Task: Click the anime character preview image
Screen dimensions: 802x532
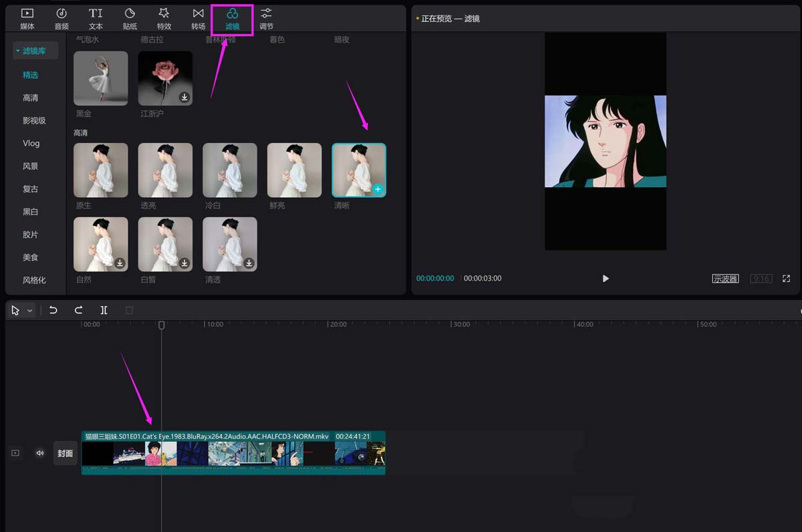Action: click(x=606, y=141)
